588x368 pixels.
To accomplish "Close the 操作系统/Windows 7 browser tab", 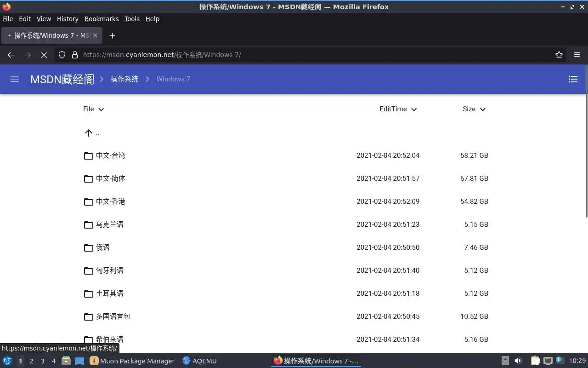I will 95,35.
